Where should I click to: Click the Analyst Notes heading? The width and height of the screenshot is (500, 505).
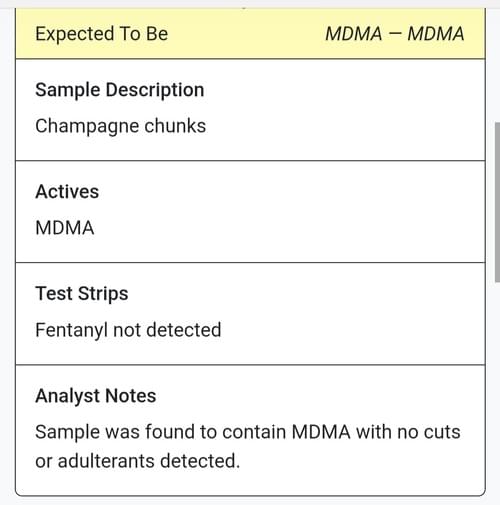click(96, 396)
